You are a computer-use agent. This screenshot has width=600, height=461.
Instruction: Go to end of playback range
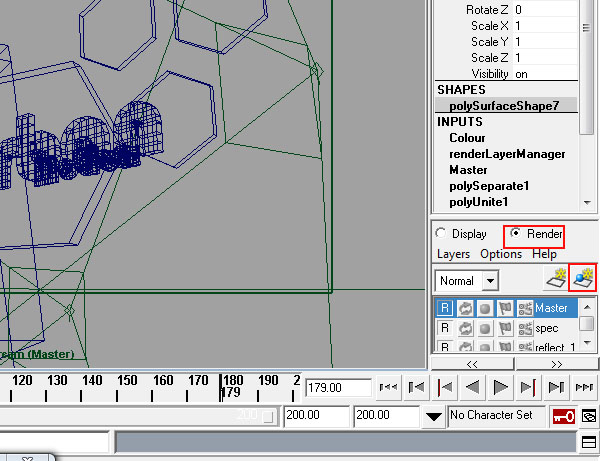(x=584, y=388)
